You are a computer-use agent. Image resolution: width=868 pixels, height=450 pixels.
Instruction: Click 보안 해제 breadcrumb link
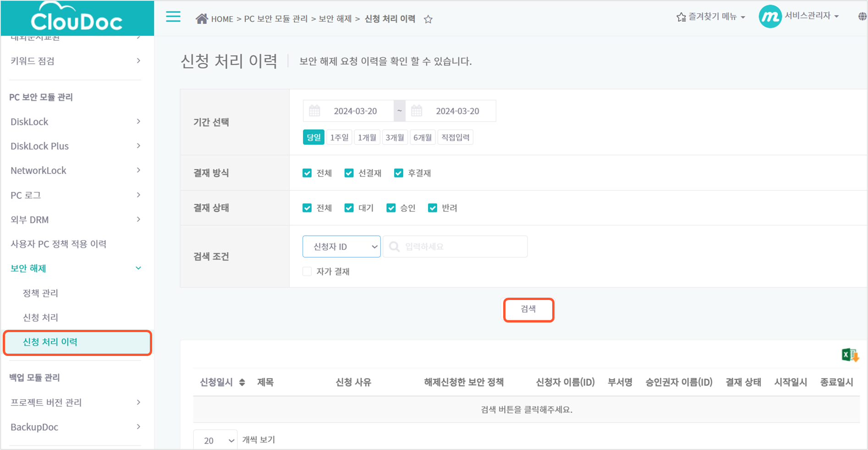(x=335, y=19)
